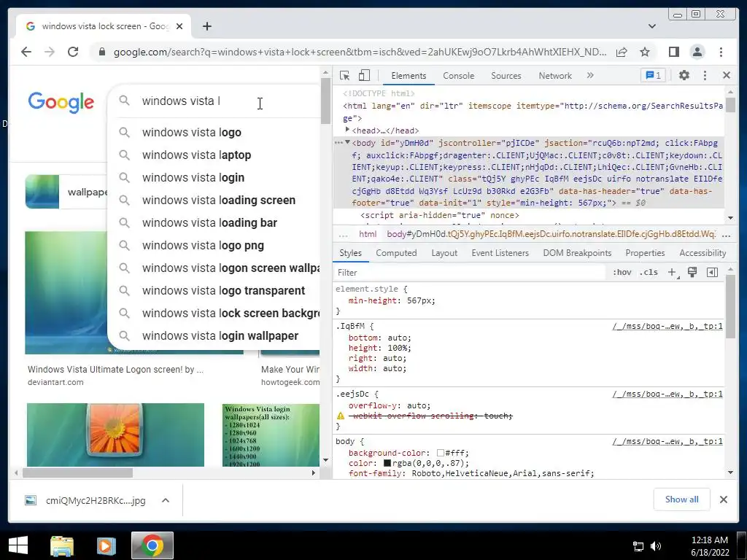747x560 pixels.
Task: Open Chrome's three-dot menu
Action: pos(721,52)
